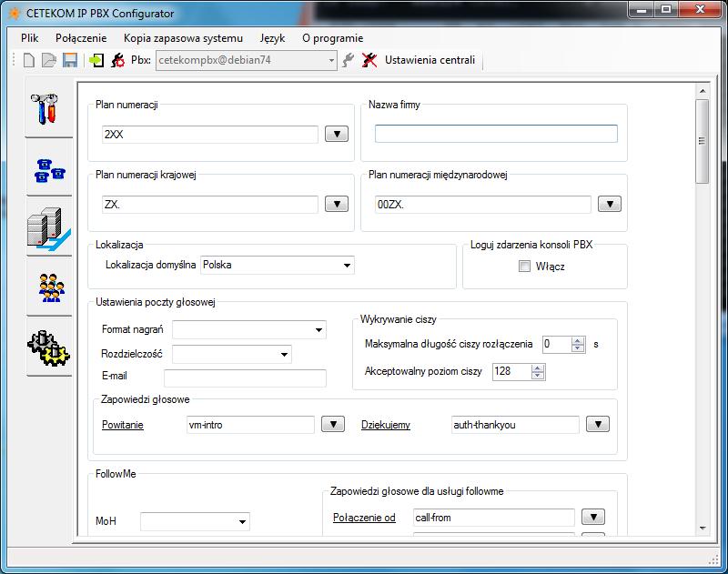Click the red gear debug icon beside Pbx

click(x=117, y=60)
